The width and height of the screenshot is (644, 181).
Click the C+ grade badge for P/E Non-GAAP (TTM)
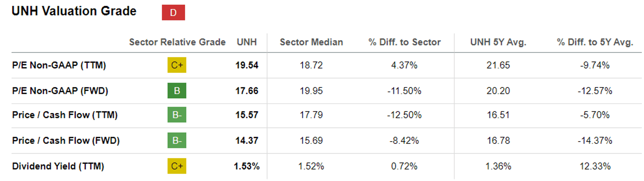point(177,65)
